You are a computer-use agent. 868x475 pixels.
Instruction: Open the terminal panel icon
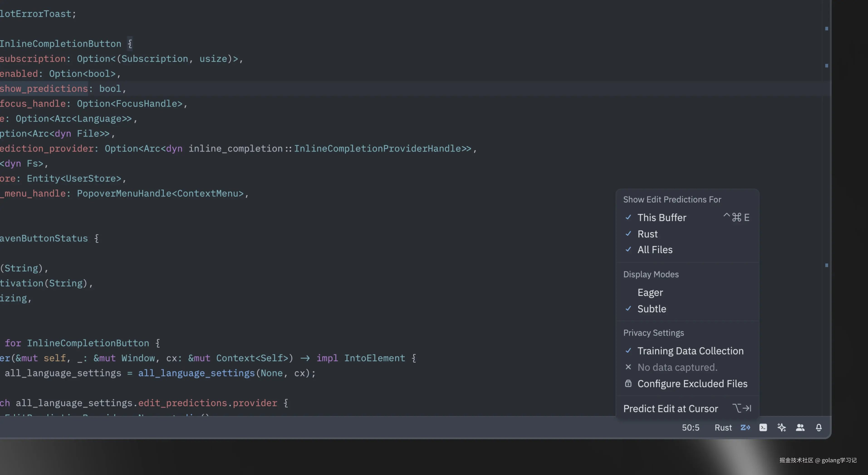click(x=763, y=428)
